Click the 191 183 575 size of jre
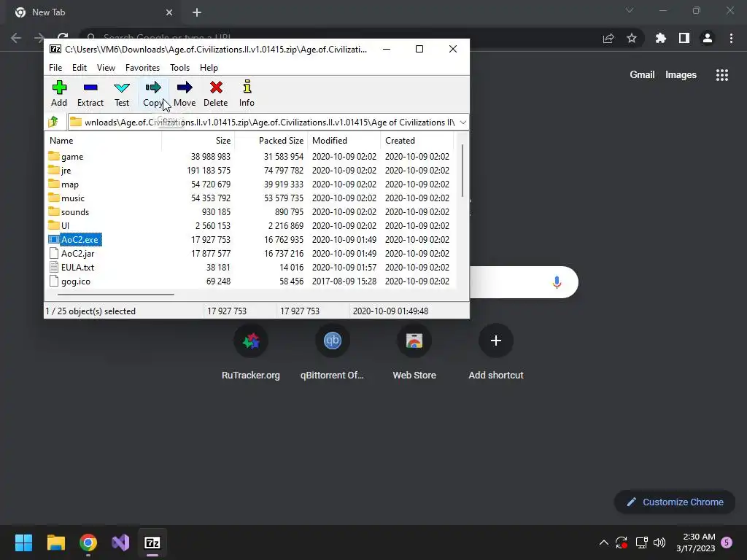The width and height of the screenshot is (747, 560). (209, 170)
